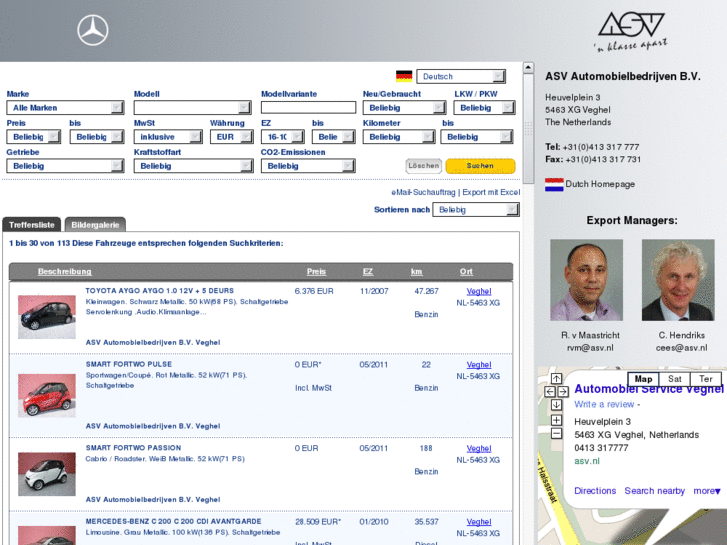Viewport: 727px width, 545px height.
Task: Click Search nearby in map popup
Action: (654, 491)
